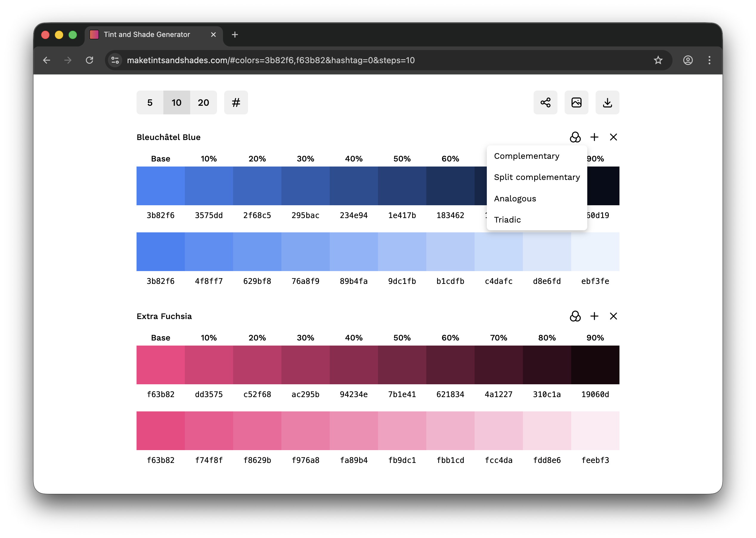The image size is (756, 538).
Task: Click the download palette icon
Action: click(607, 102)
